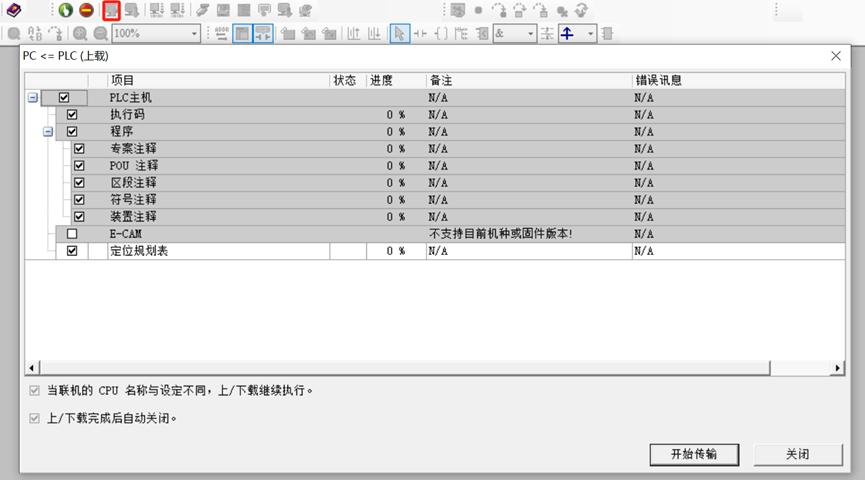
Task: Click the breakpoint remove icon with X
Action: pos(562,10)
